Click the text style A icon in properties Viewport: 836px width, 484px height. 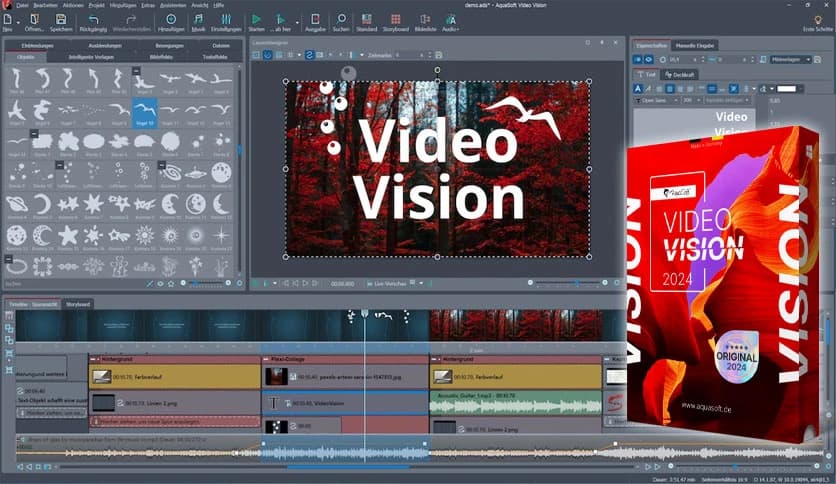(x=638, y=88)
